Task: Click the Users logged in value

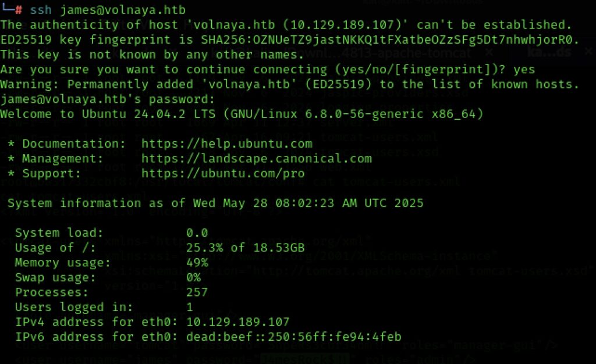Action: (x=190, y=307)
